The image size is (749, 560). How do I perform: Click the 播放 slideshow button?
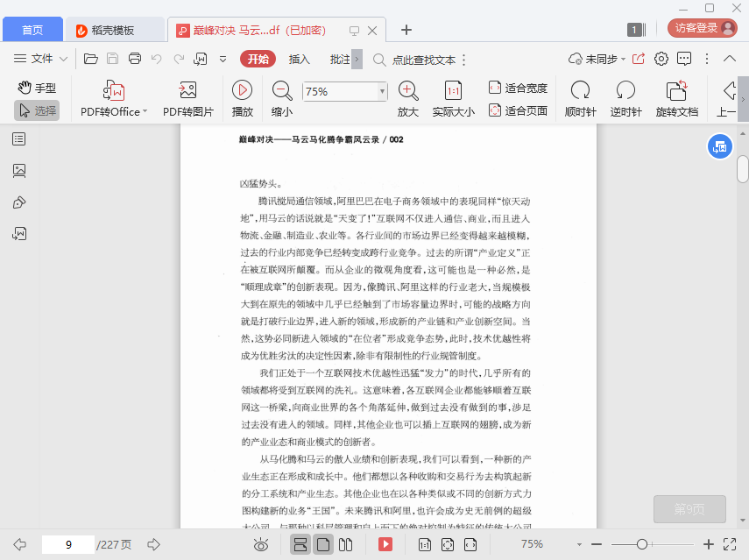[x=242, y=90]
